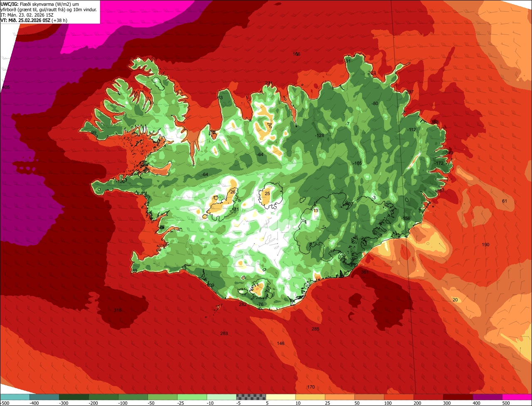532x406 pixels.
Task: Click the '282' value on the south coast
Action: pyautogui.click(x=243, y=304)
